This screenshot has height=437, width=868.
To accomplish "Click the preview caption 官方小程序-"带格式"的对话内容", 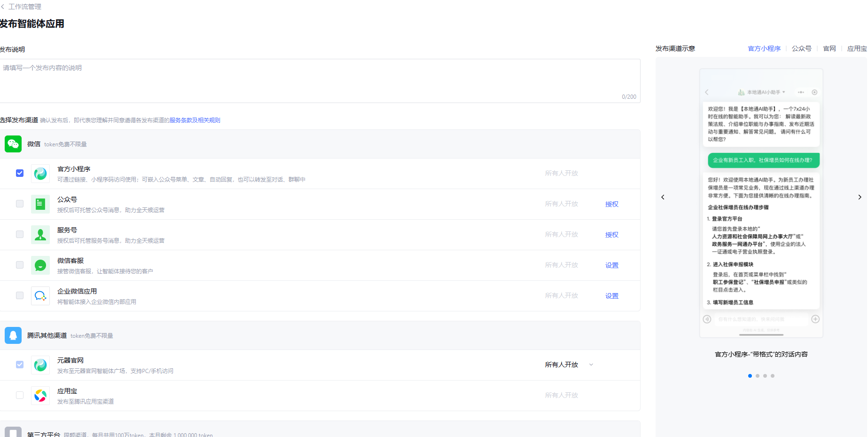I will coord(761,354).
